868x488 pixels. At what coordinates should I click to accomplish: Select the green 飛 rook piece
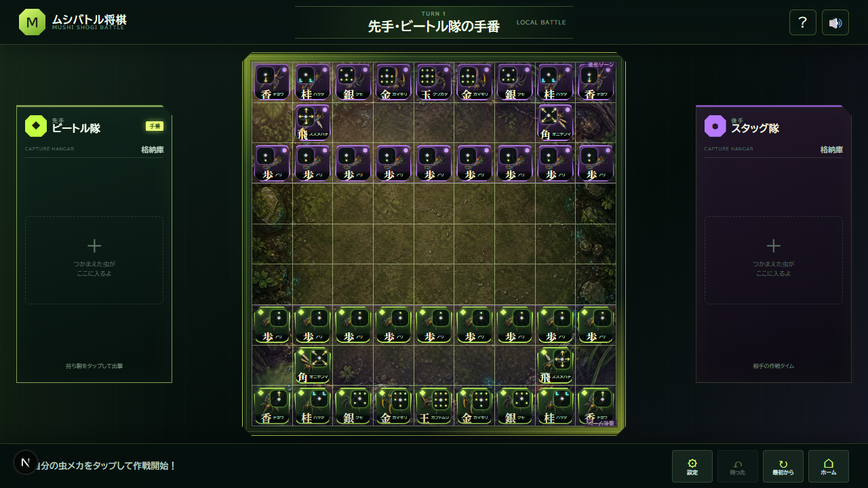(555, 366)
